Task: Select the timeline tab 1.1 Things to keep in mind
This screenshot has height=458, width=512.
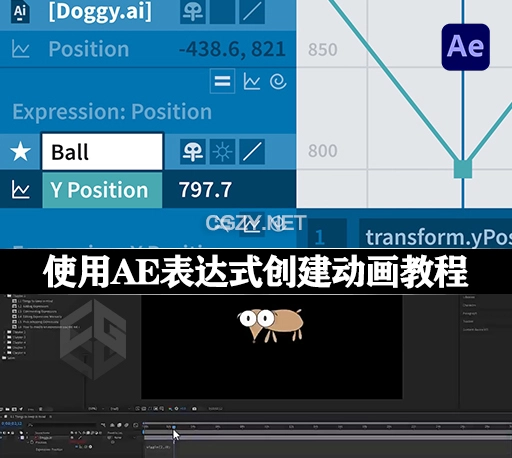Action: click(28, 417)
